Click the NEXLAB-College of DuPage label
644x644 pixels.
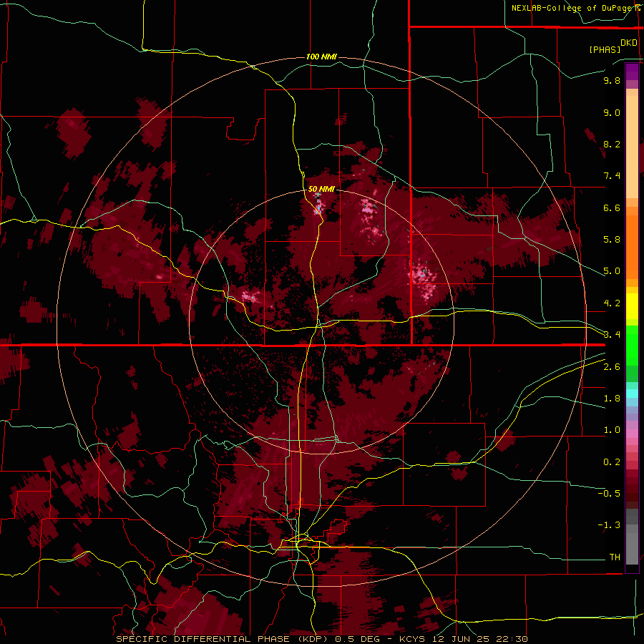click(572, 8)
